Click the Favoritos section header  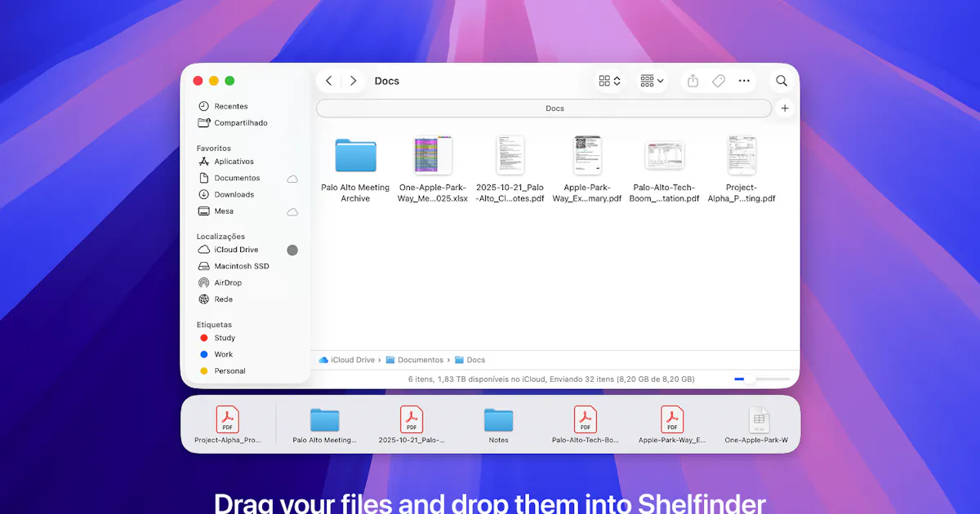[x=214, y=148]
